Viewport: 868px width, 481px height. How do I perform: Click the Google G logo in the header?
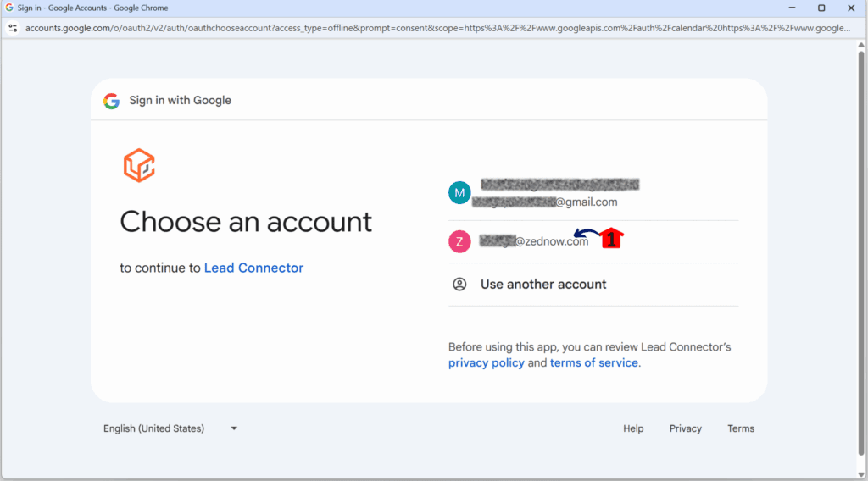pos(111,101)
